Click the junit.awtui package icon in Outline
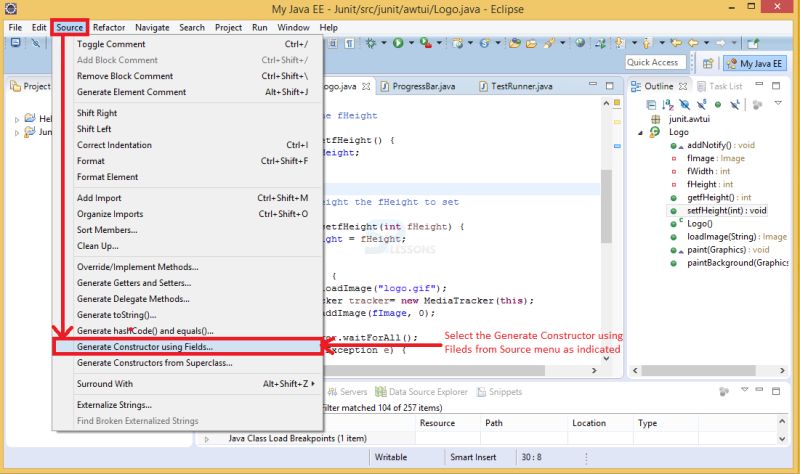Image resolution: width=800 pixels, height=474 pixels. (656, 119)
